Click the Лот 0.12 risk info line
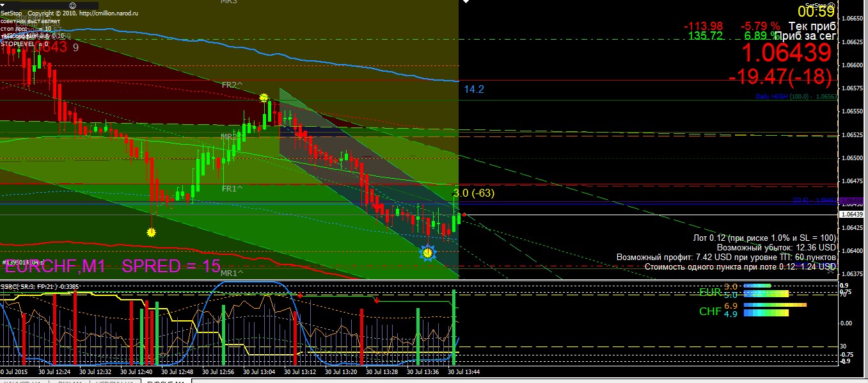 tap(764, 237)
